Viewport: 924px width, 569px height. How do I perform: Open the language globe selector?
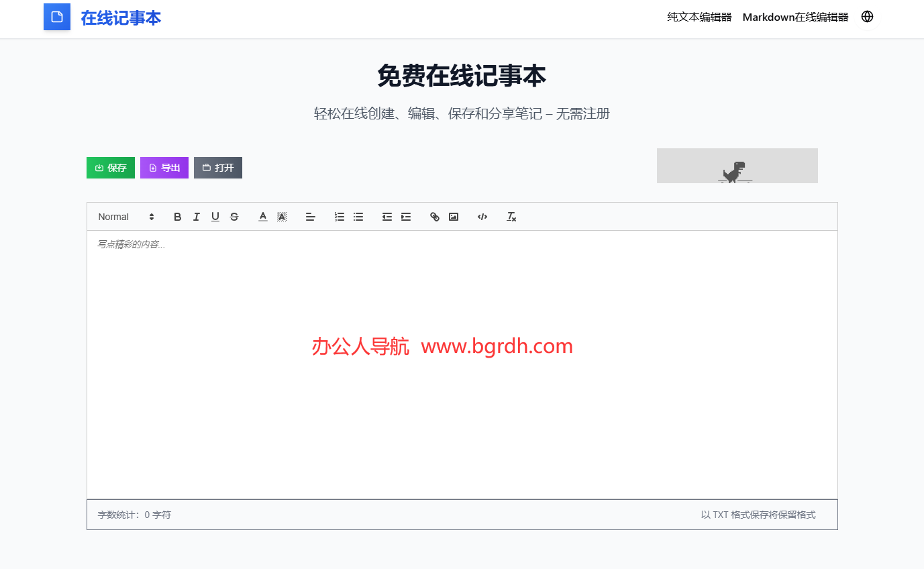[x=867, y=16]
